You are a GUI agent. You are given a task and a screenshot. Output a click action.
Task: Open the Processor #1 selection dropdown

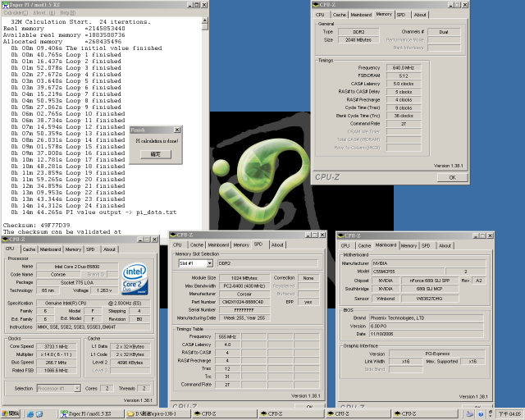pos(77,388)
